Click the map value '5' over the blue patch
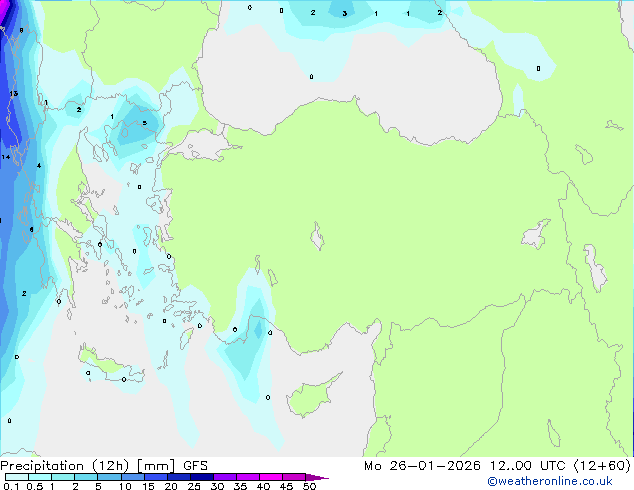634x490 pixels. coord(144,123)
